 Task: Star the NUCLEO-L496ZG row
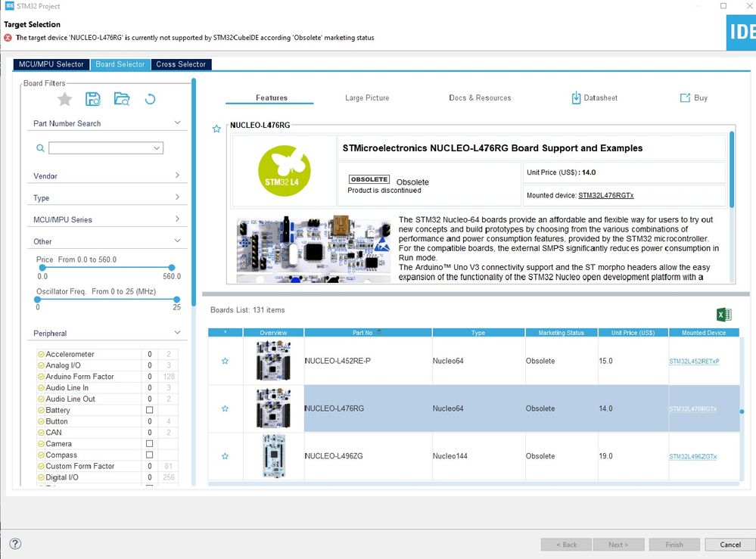click(225, 456)
